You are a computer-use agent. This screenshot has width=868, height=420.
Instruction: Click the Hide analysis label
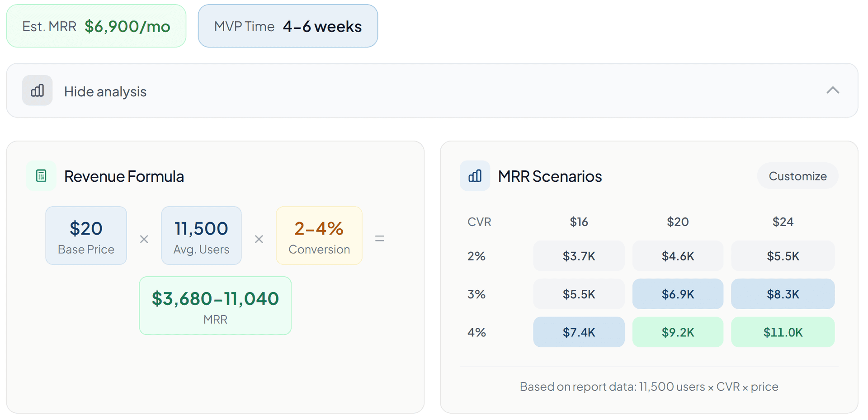pos(105,92)
